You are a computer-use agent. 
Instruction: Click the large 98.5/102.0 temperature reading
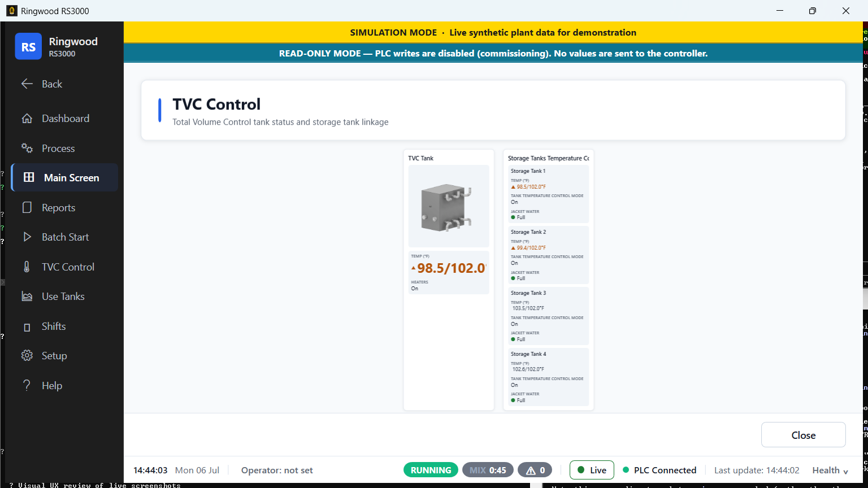[449, 268]
